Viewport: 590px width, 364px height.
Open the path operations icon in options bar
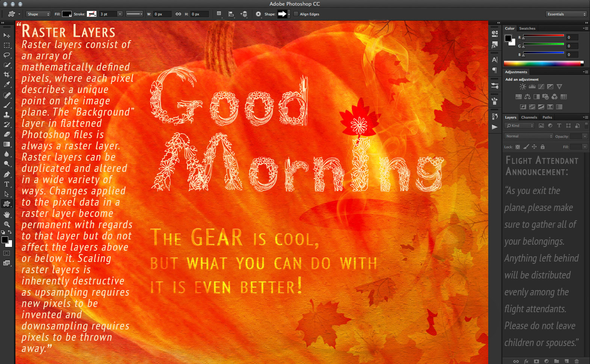click(219, 14)
